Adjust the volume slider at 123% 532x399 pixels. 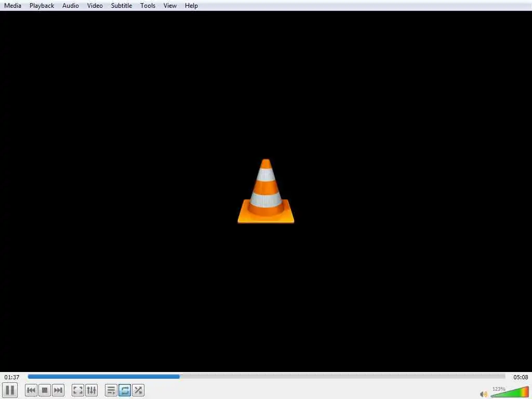click(510, 392)
